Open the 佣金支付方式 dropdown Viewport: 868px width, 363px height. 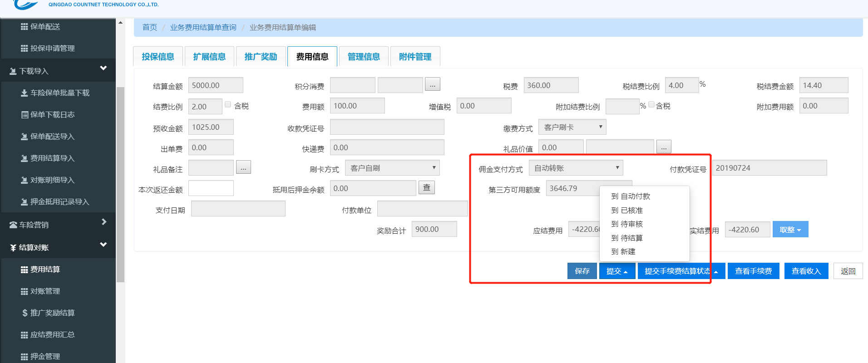pyautogui.click(x=576, y=168)
